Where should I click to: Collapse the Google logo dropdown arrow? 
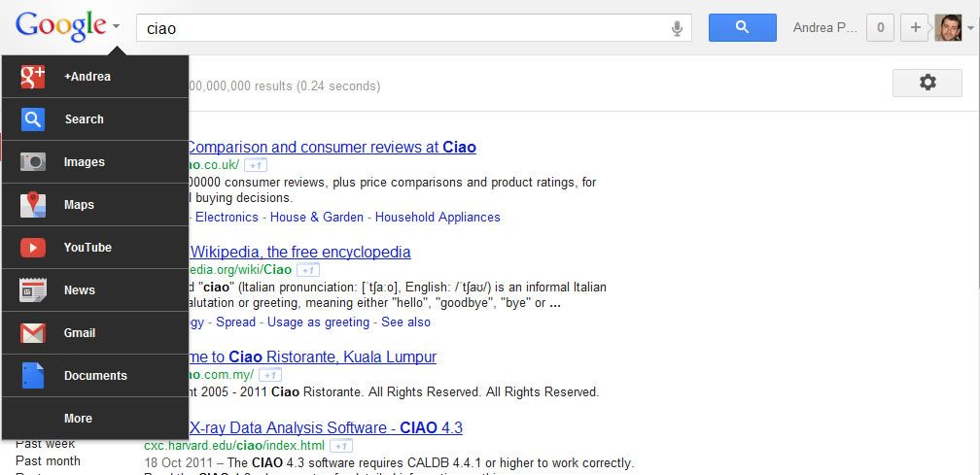[116, 27]
